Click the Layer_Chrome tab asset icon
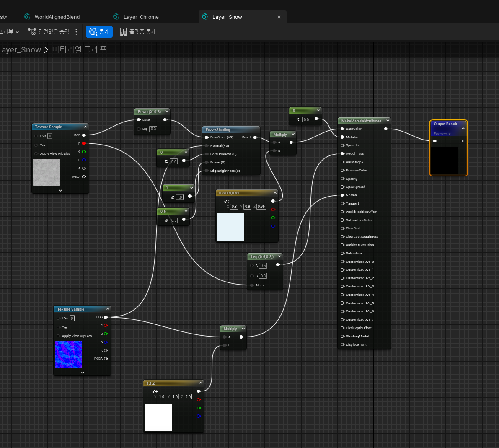The image size is (499, 448). point(116,17)
